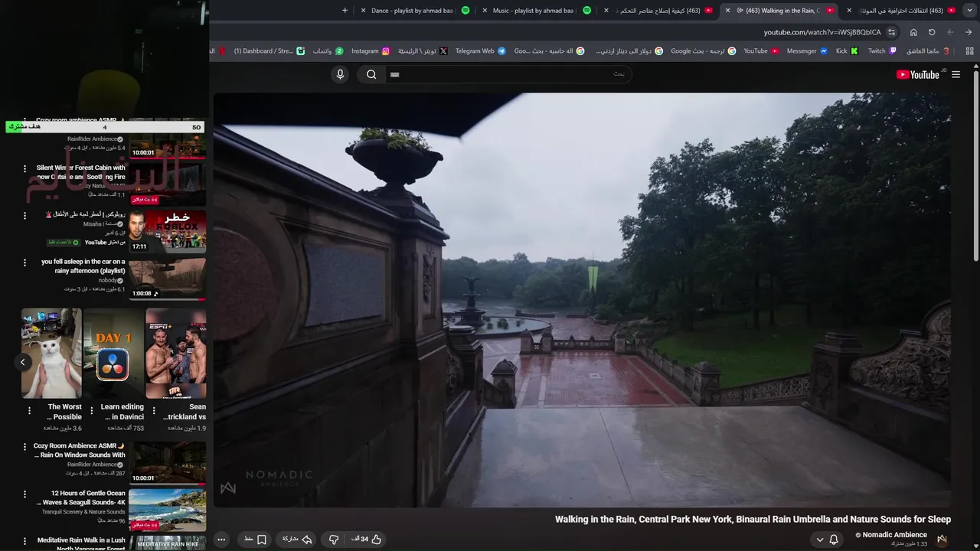Image resolution: width=980 pixels, height=551 pixels.
Task: Switch to the Dance playlist Spotify tab
Action: click(413, 11)
